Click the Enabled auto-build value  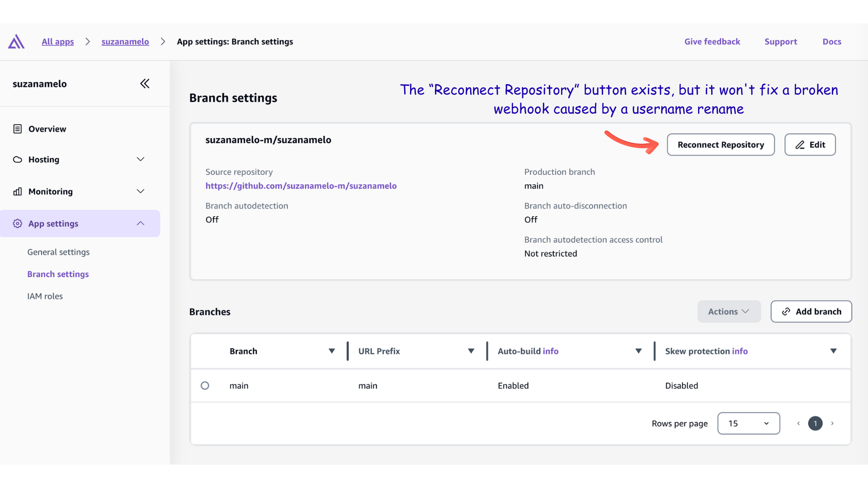click(513, 386)
